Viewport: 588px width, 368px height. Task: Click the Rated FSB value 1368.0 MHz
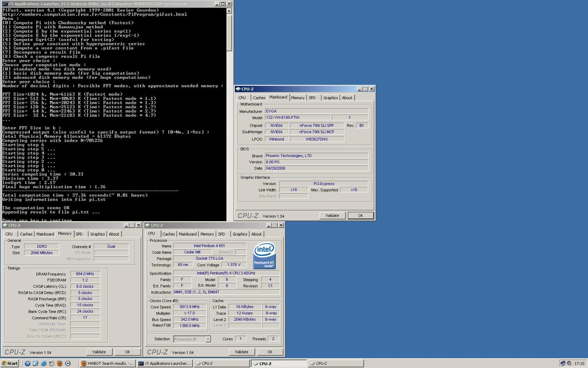[190, 326]
